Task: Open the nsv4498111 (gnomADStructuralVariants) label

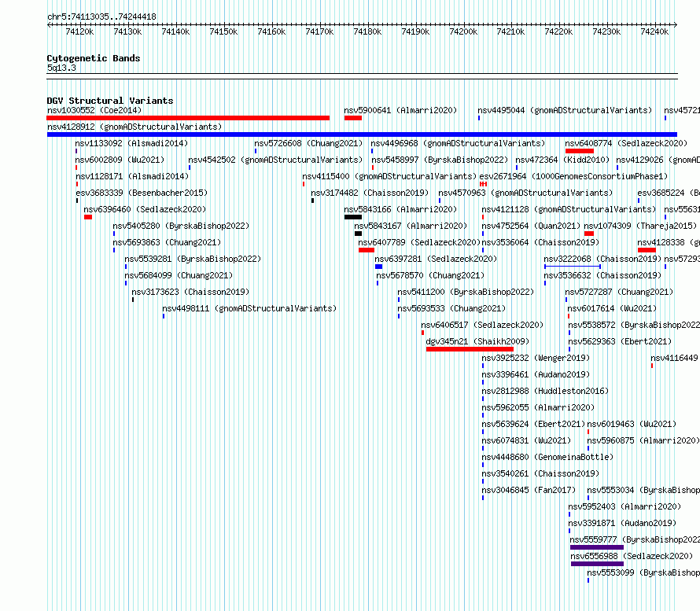Action: tap(249, 308)
